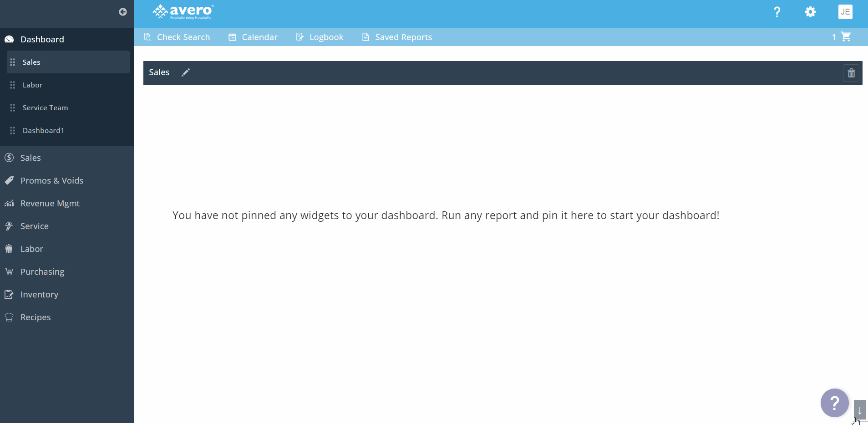The height and width of the screenshot is (425, 868).
Task: Open the settings gear icon
Action: [810, 12]
